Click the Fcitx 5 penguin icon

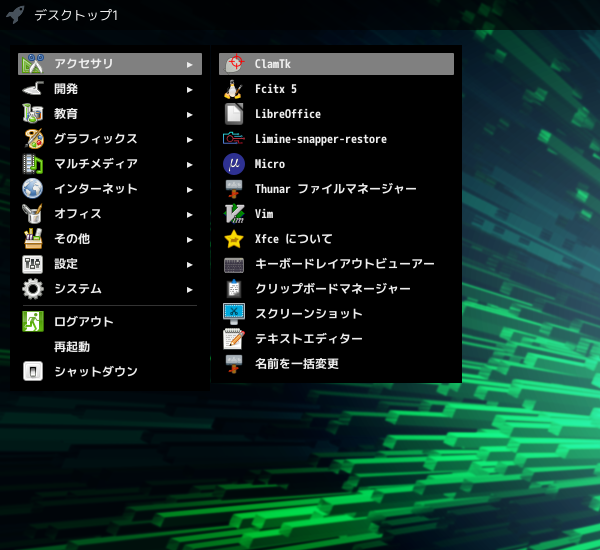[x=233, y=89]
